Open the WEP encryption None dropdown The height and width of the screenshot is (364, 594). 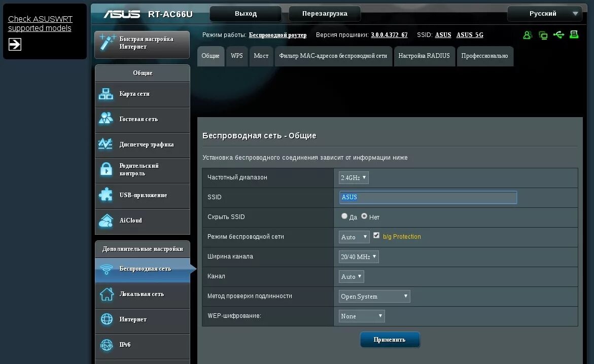(361, 316)
